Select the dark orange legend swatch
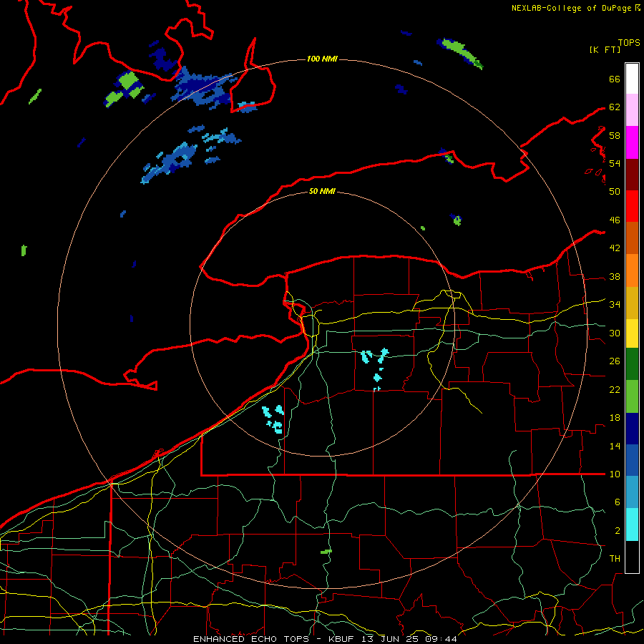644x644 pixels. tap(632, 238)
